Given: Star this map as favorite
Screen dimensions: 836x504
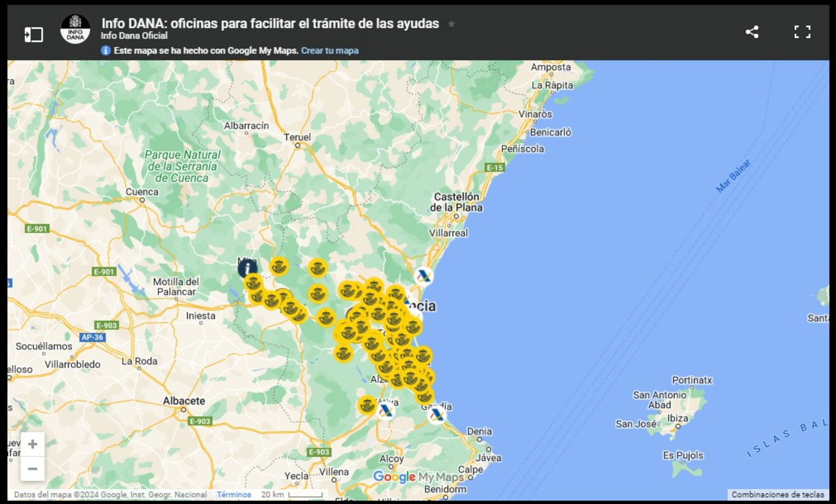Looking at the screenshot, I should click(451, 24).
